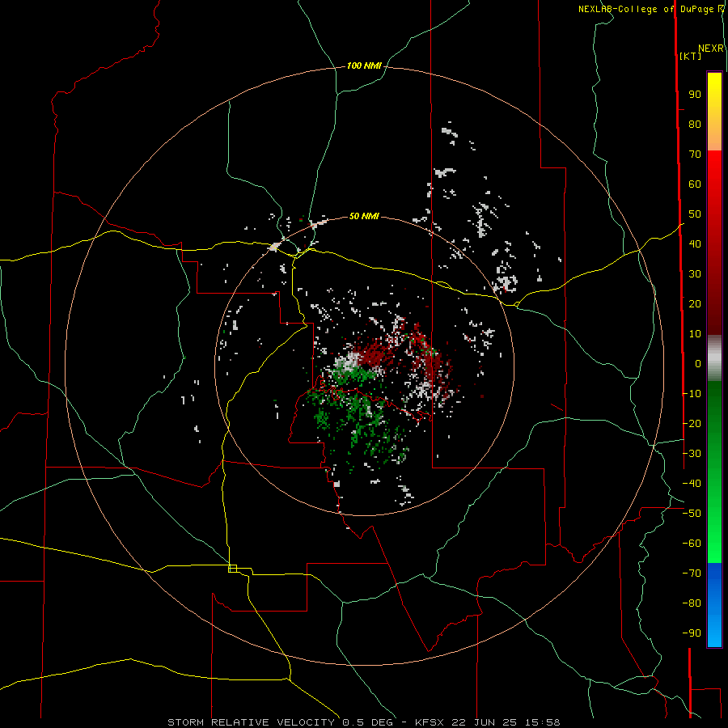Select the 0 knot scale label
The width and height of the screenshot is (728, 728).
pos(698,364)
